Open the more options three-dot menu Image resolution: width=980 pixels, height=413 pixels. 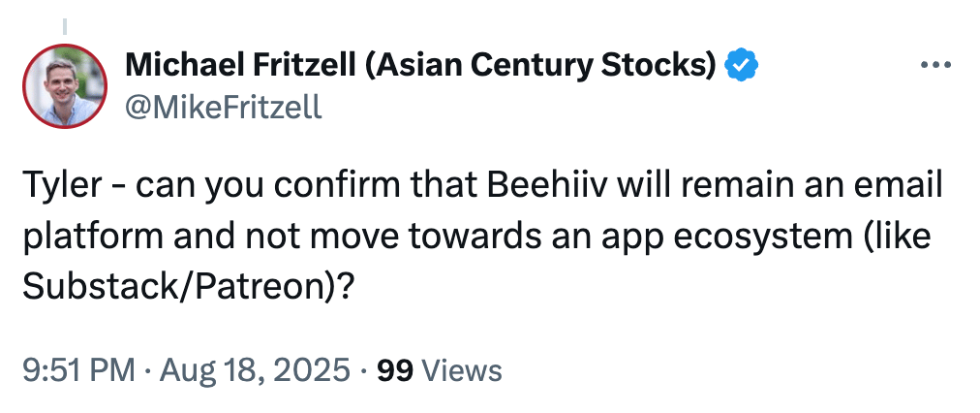pos(935,66)
